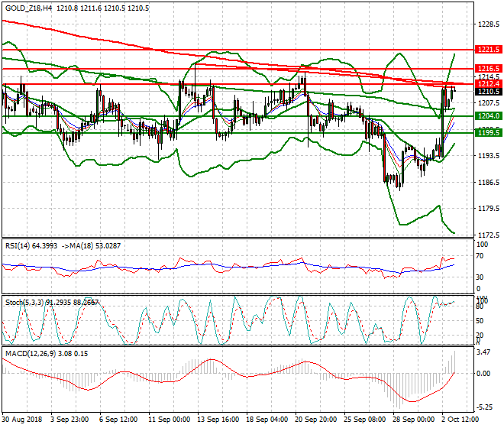Click the 1228.5 price axis value

(489, 24)
